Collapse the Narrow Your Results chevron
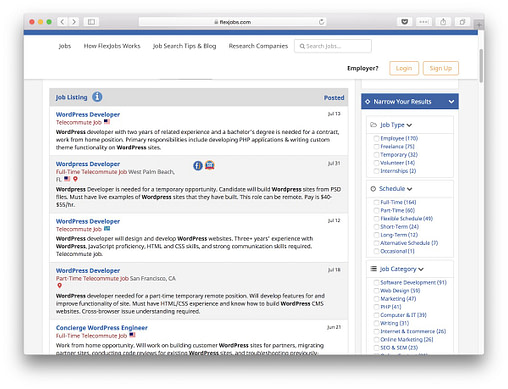 click(451, 102)
